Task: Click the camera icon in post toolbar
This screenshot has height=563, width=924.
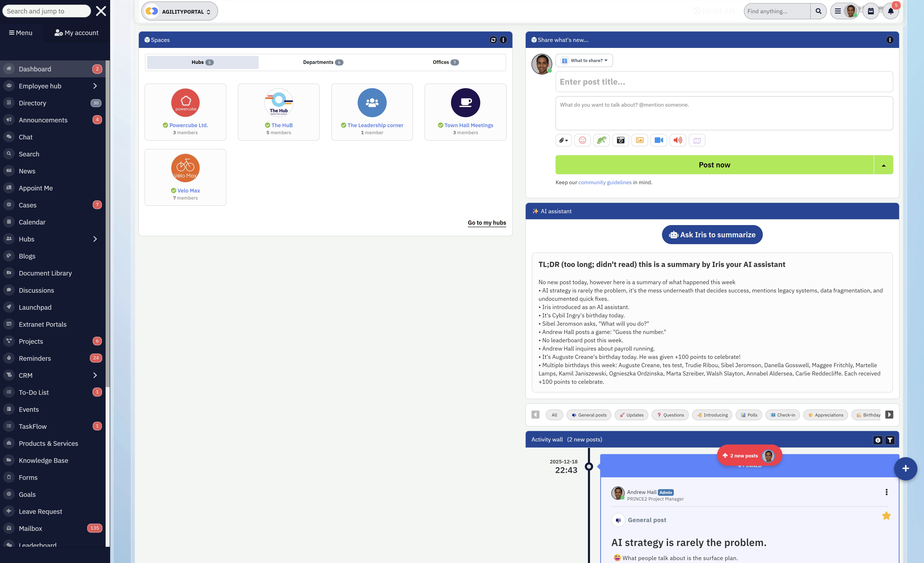Action: 621,140
